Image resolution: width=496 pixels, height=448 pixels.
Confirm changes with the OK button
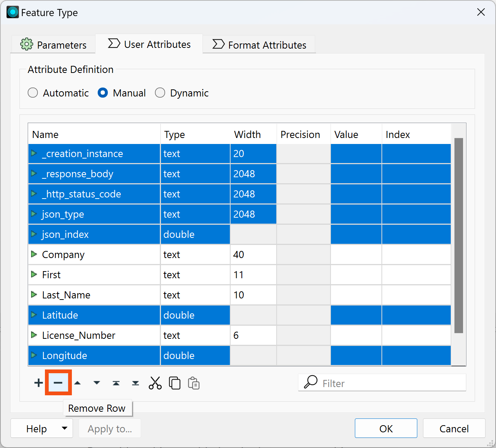pos(386,428)
